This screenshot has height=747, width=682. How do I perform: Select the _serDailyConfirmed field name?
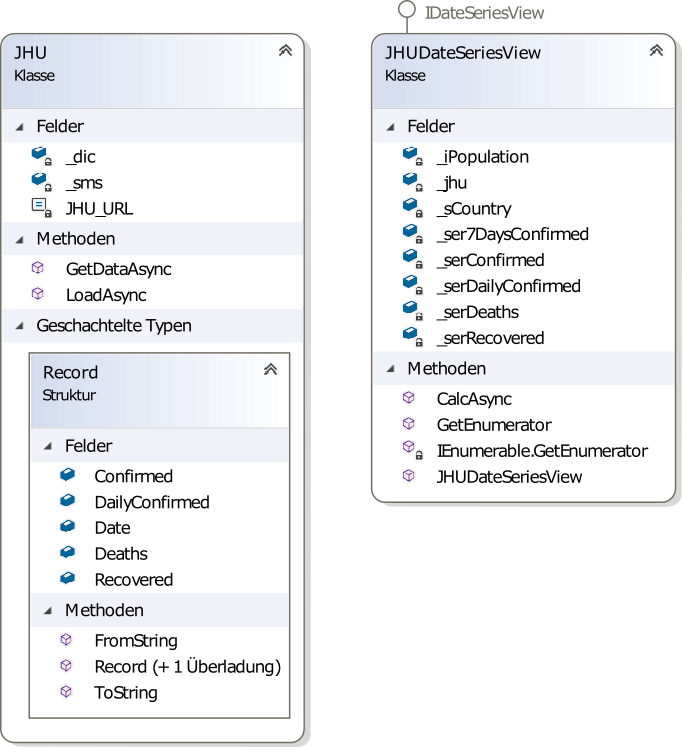[x=509, y=286]
